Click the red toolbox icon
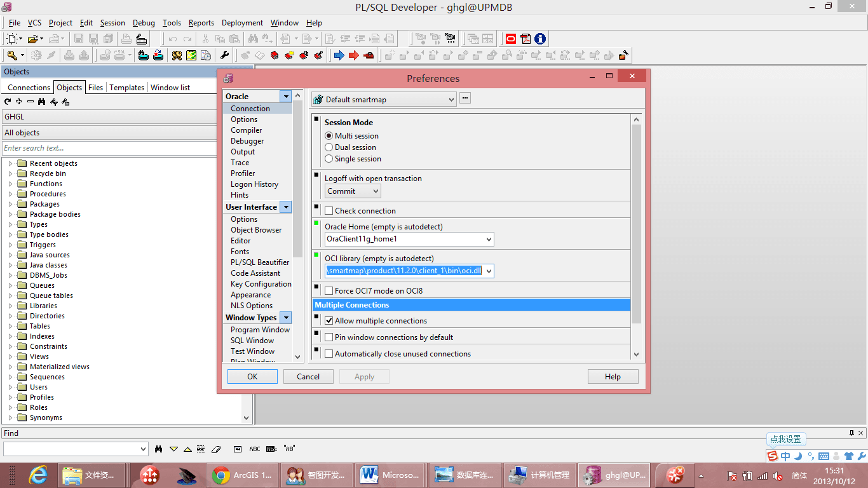Screen dimensions: 868x488 (369, 55)
